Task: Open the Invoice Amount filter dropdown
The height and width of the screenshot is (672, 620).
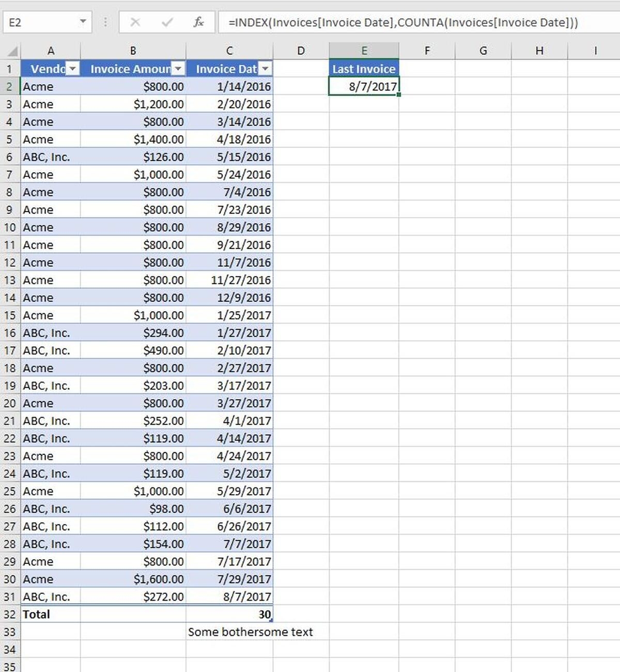Action: [178, 69]
